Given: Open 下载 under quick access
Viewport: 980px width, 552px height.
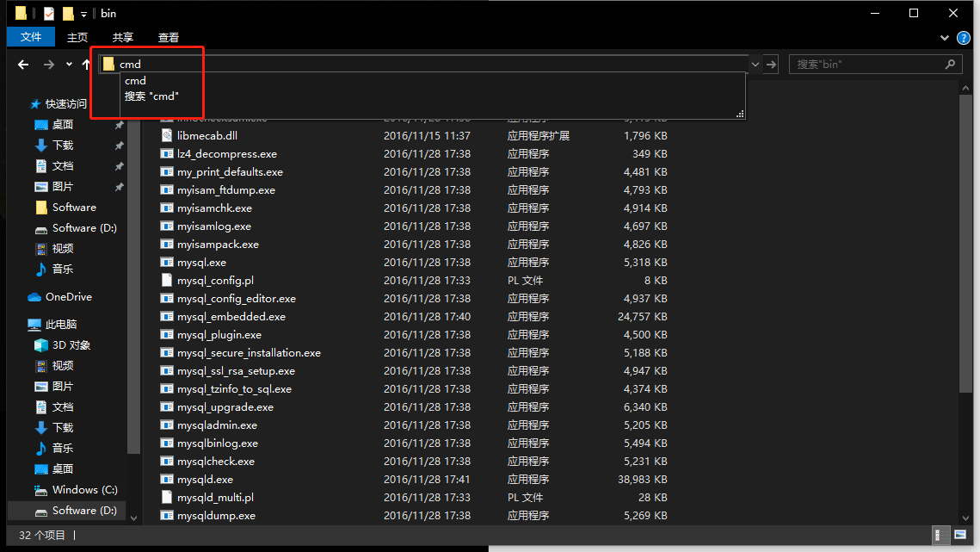Looking at the screenshot, I should [63, 146].
